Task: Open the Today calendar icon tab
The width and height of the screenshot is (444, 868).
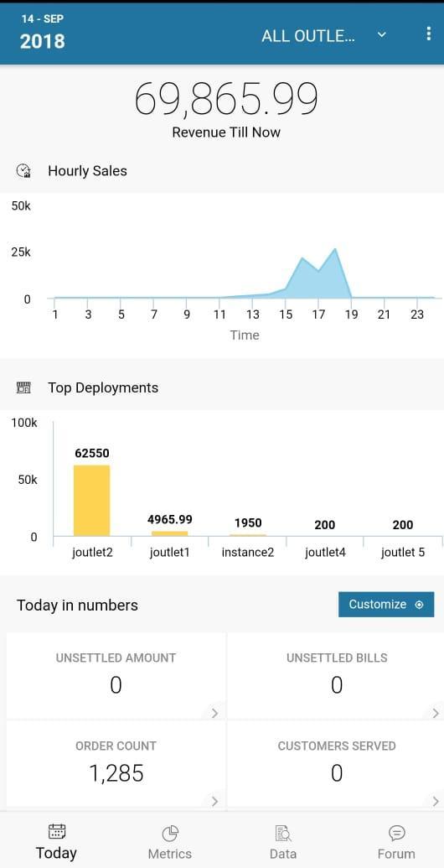Action: pyautogui.click(x=56, y=831)
